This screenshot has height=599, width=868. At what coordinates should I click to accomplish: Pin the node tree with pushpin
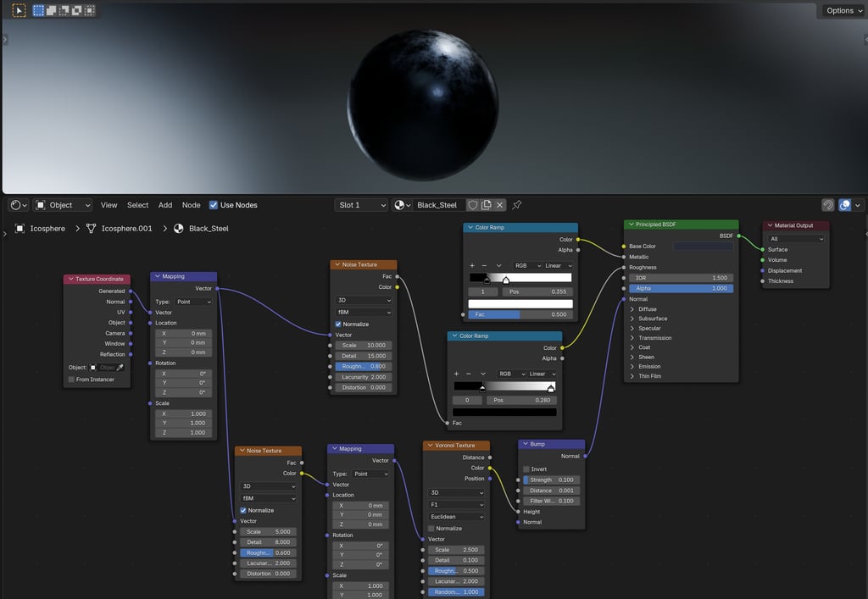(x=516, y=205)
